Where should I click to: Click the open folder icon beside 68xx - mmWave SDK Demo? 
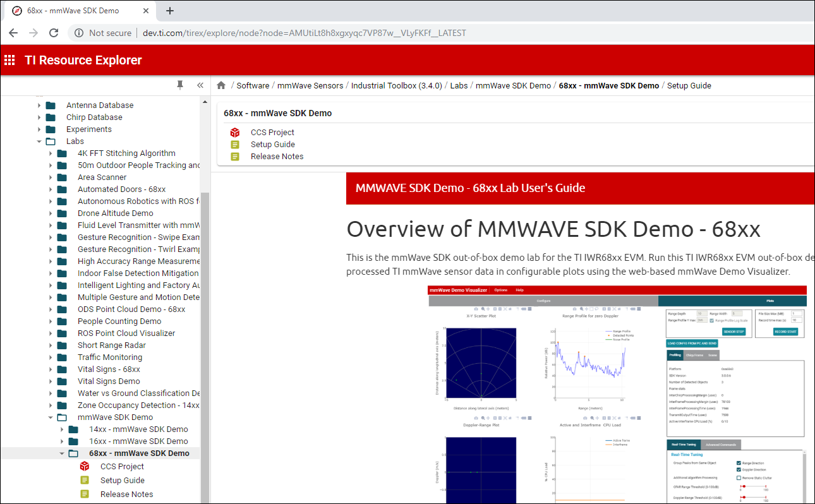tap(74, 453)
